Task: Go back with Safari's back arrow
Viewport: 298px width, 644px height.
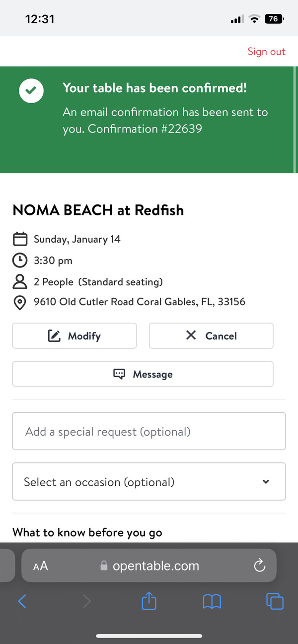Action: (22, 602)
